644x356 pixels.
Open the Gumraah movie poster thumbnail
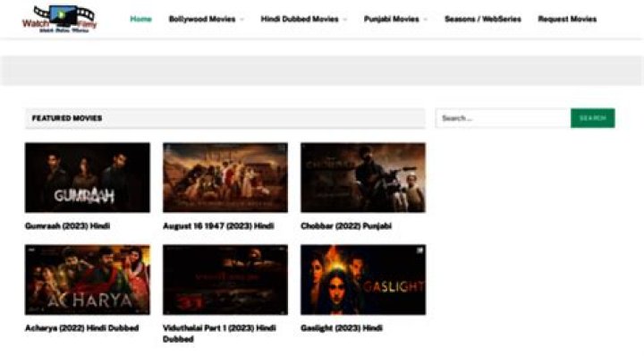coord(88,177)
